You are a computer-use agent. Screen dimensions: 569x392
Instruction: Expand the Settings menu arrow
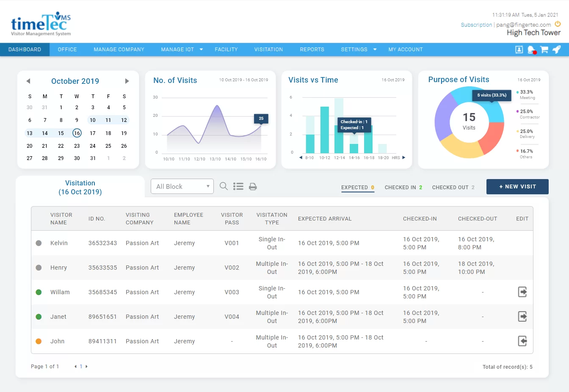(x=375, y=50)
